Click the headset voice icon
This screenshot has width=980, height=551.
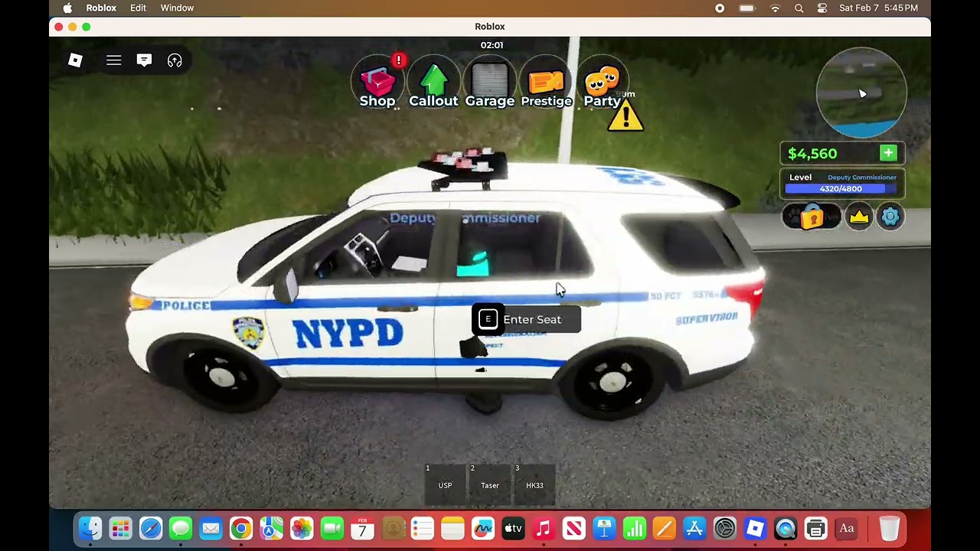click(175, 60)
